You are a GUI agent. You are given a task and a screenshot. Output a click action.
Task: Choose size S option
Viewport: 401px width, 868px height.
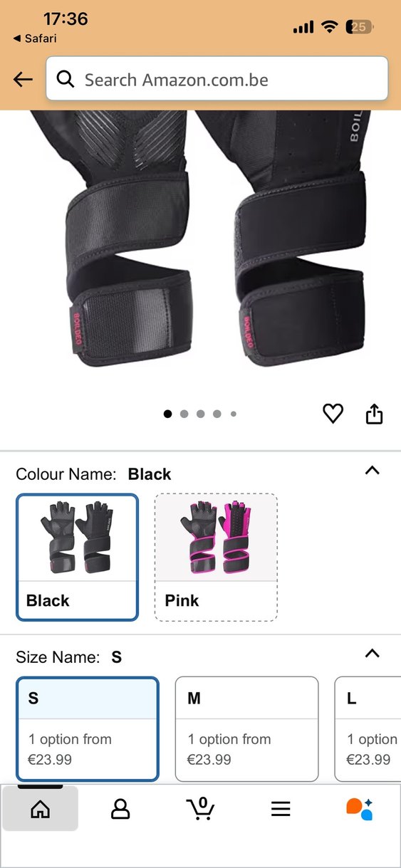[x=87, y=728]
